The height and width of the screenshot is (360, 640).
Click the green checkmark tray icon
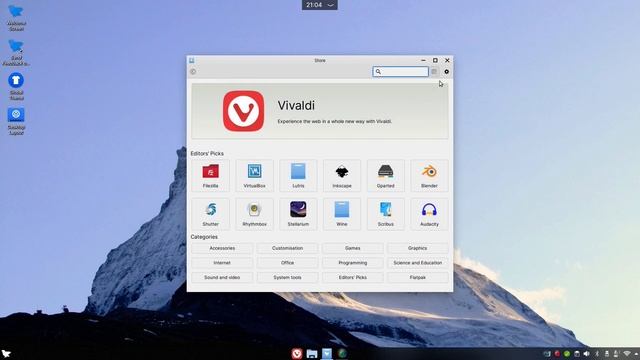point(567,353)
